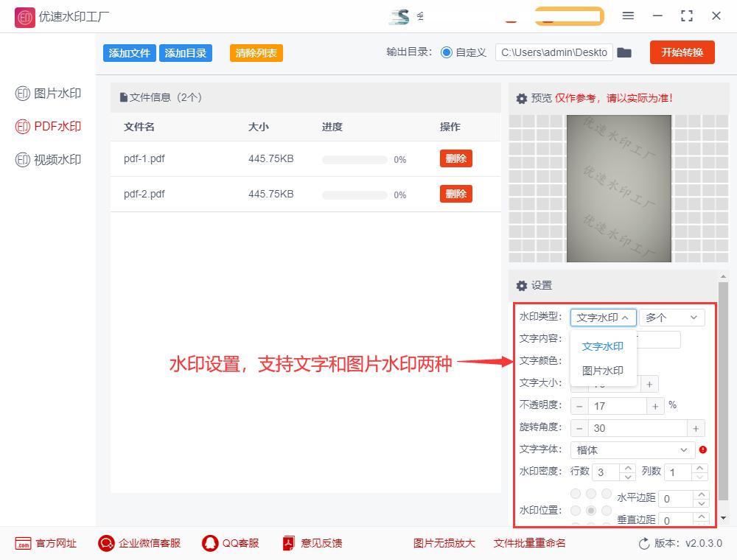The height and width of the screenshot is (560, 737).
Task: Click the 开始转换 convert button
Action: tap(682, 52)
